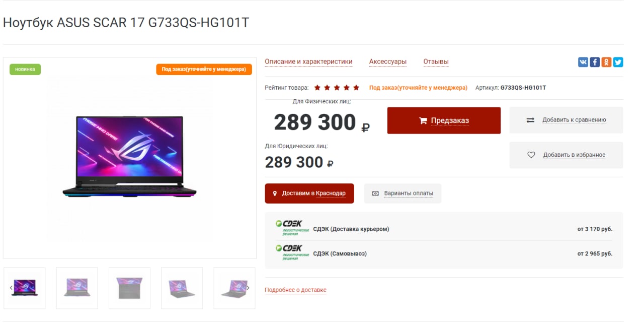Add the laptop to comparison (Добавить к сравнению)
644x324 pixels.
[x=566, y=120]
